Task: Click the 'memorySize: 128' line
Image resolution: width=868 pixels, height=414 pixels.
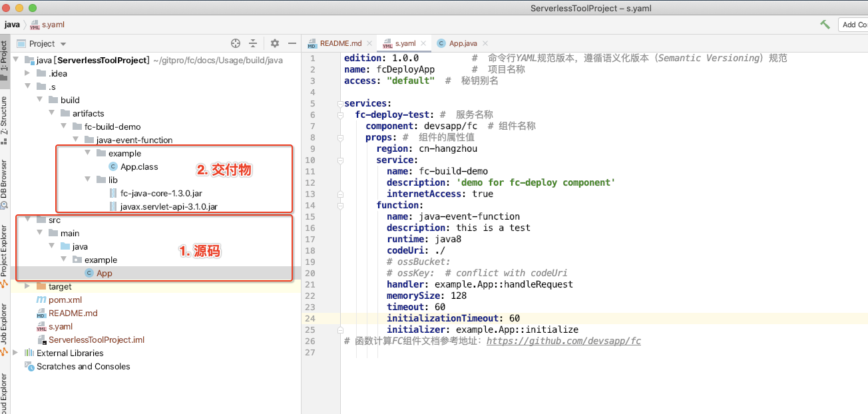Action: 427,296
